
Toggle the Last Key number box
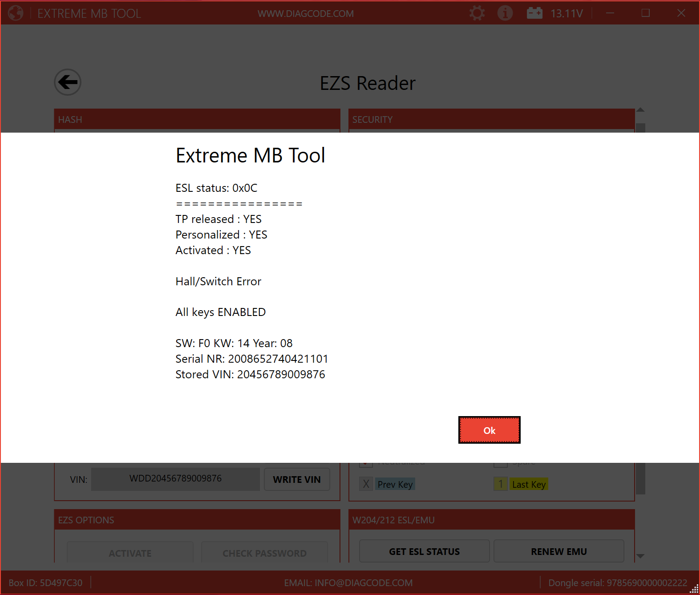[x=500, y=484]
